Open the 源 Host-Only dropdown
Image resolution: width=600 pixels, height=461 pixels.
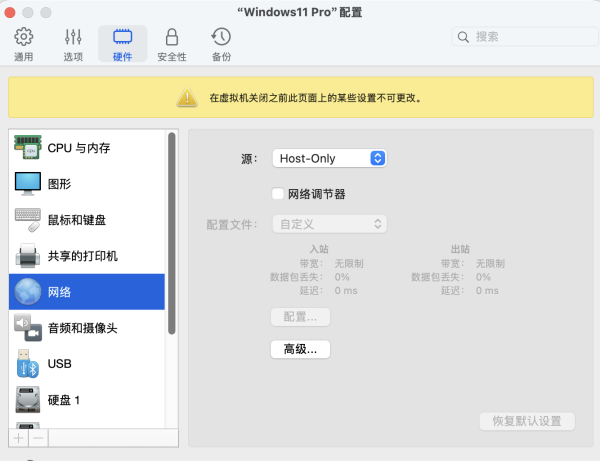329,158
